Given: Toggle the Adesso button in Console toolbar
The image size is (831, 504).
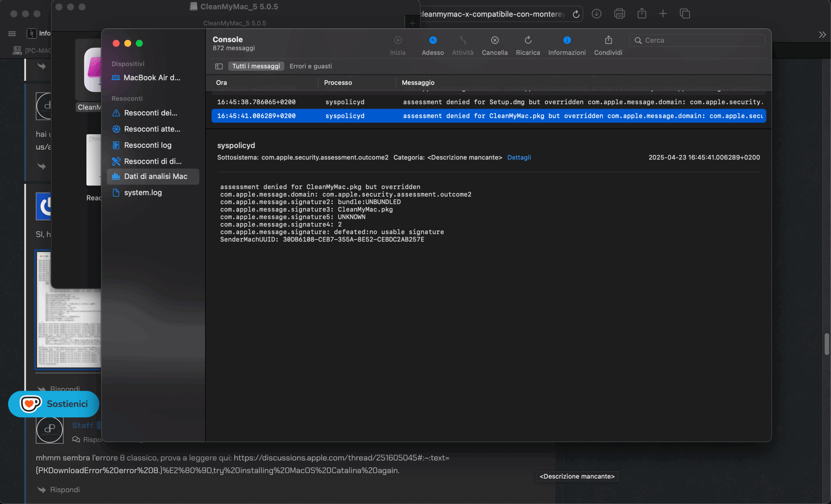Looking at the screenshot, I should (433, 40).
